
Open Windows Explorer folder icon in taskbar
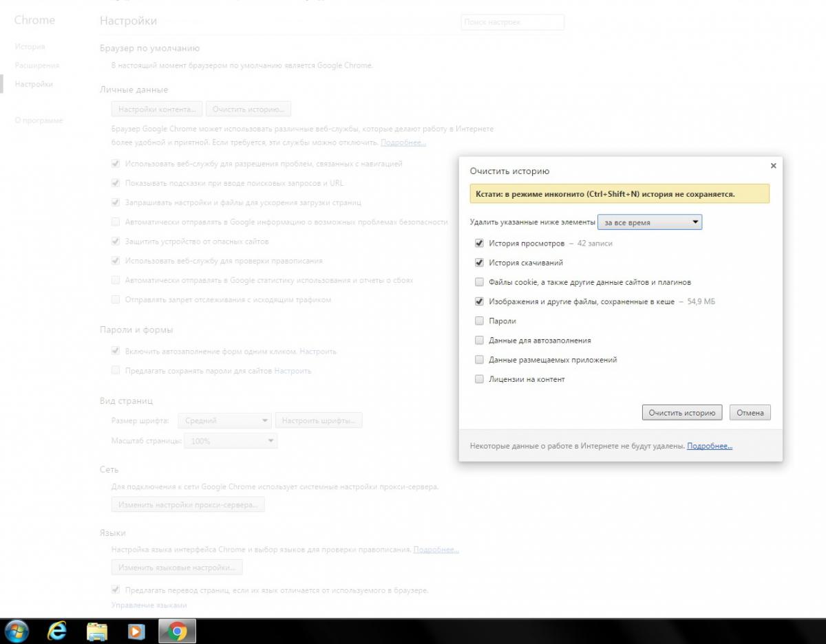click(97, 631)
